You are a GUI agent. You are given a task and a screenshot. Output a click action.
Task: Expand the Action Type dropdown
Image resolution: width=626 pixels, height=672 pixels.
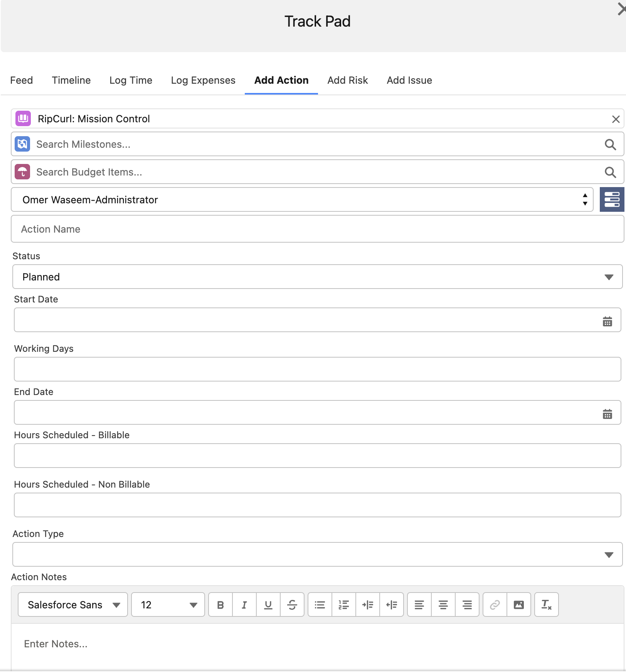coord(317,554)
